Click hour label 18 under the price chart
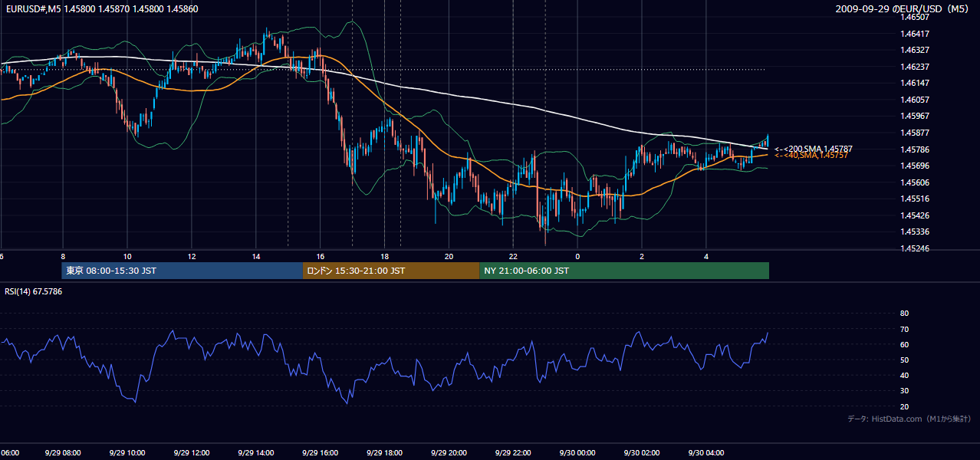Viewport: 980px width, 460px height. 385,256
